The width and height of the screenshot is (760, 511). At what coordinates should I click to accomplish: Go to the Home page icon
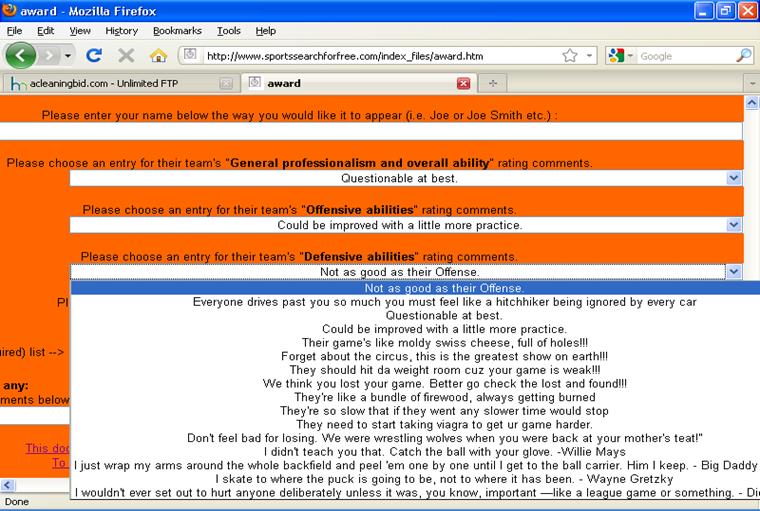click(158, 56)
